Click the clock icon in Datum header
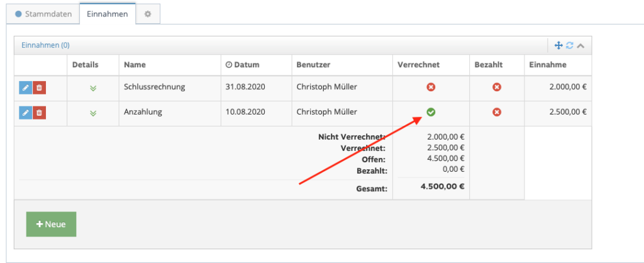644x263 pixels. [x=229, y=65]
